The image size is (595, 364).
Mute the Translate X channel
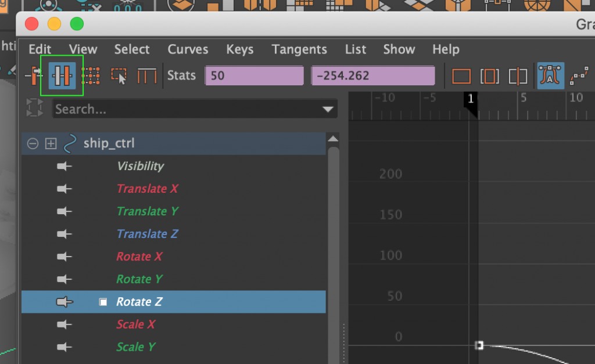(x=65, y=189)
